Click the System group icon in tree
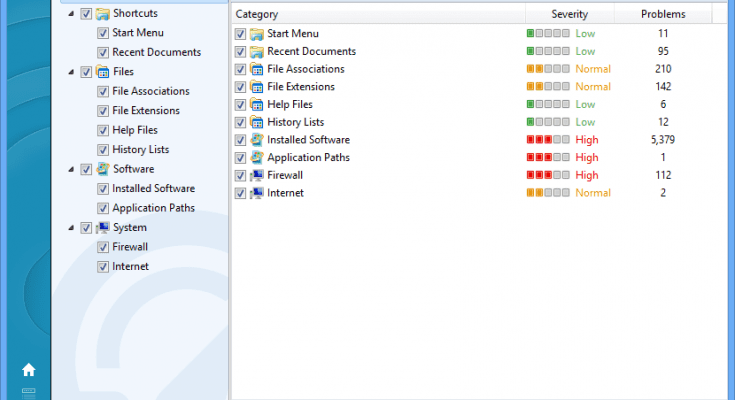The image size is (735, 400). pos(102,227)
